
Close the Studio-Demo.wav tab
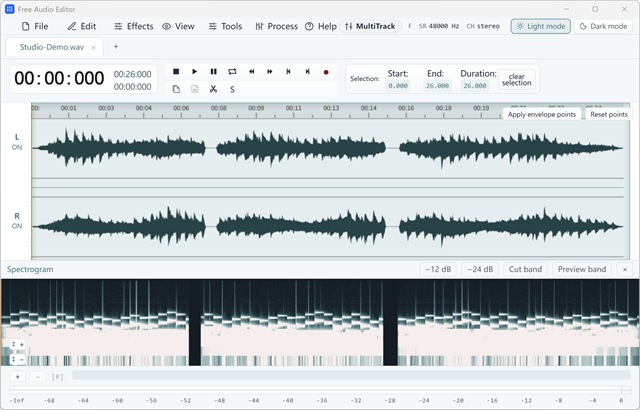click(93, 48)
